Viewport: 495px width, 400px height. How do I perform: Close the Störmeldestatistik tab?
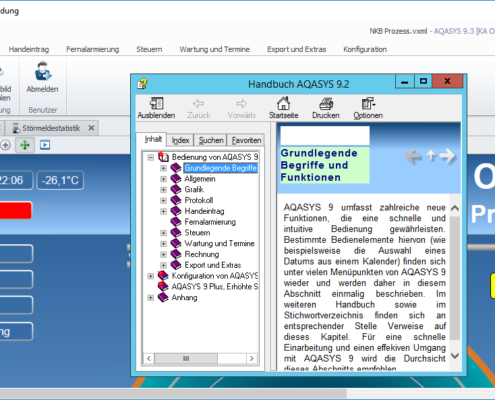click(x=91, y=128)
